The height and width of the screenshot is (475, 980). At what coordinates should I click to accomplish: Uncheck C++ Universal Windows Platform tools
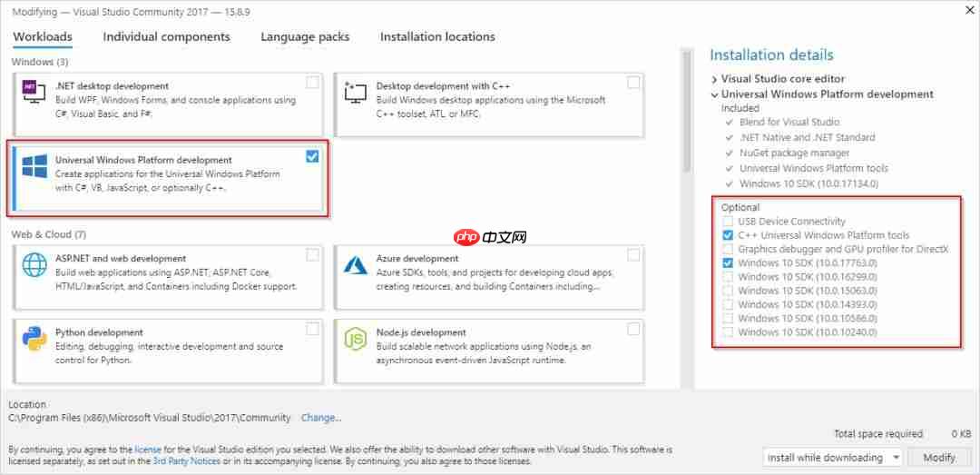(x=728, y=235)
